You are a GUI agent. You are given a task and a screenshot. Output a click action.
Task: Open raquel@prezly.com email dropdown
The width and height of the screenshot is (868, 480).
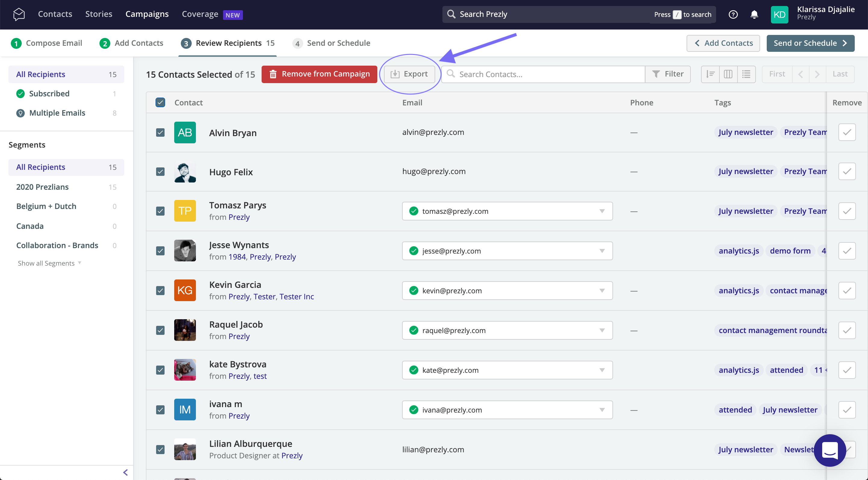(x=507, y=330)
